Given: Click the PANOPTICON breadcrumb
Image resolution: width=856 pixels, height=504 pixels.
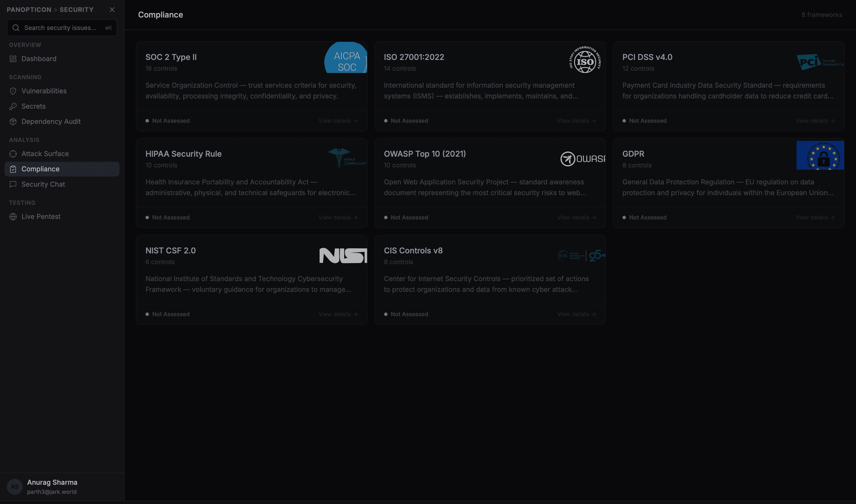Looking at the screenshot, I should (x=29, y=10).
